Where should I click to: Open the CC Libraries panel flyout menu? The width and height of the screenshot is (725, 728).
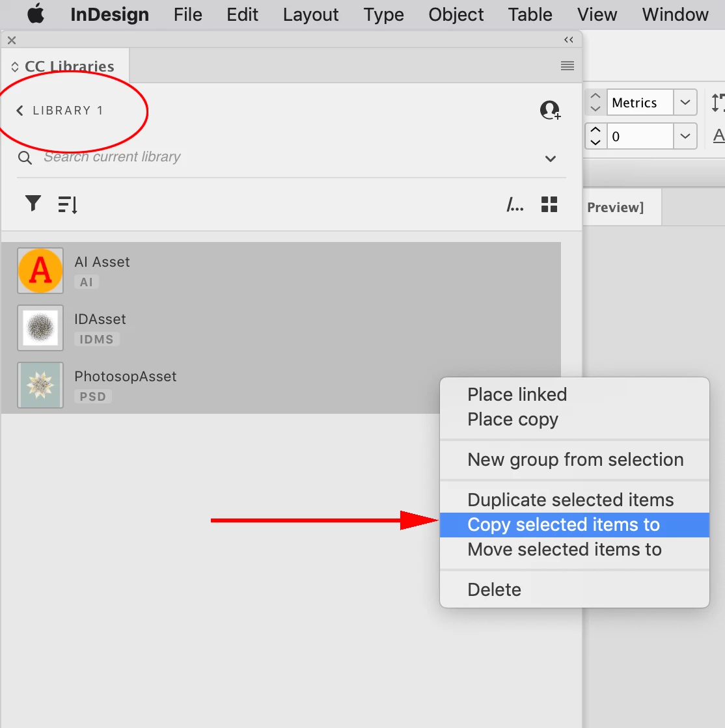(567, 66)
